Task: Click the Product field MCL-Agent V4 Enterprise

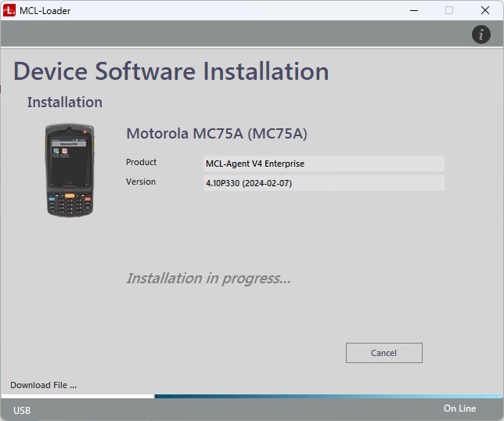Action: (324, 164)
